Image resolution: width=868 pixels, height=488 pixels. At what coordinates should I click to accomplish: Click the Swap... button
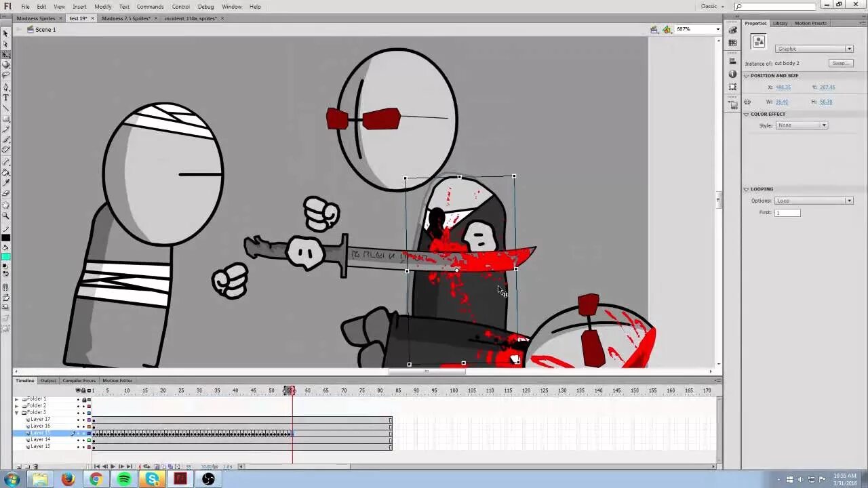point(840,63)
